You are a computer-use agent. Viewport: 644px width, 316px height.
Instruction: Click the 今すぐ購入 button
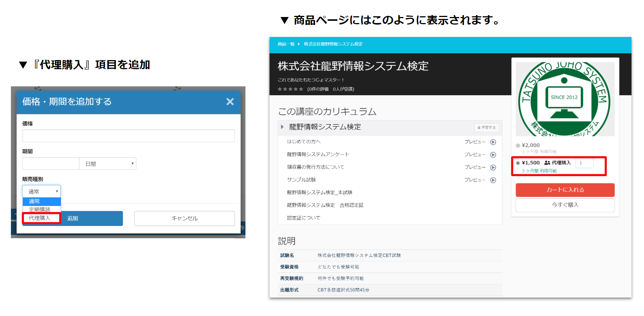565,205
